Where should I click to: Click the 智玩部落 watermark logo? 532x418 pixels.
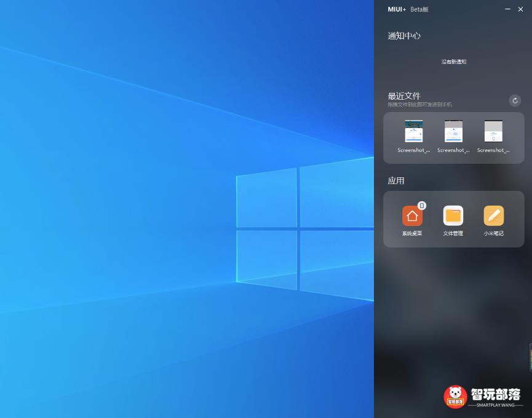[x=483, y=396]
